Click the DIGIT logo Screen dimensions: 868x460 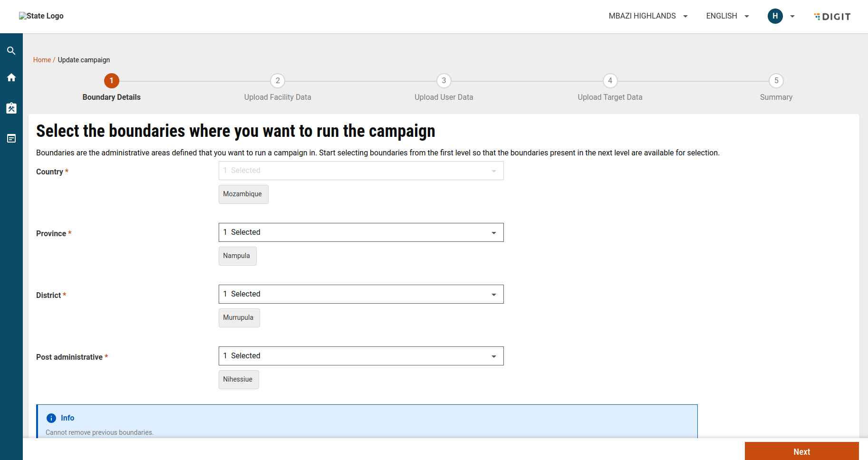pyautogui.click(x=832, y=17)
